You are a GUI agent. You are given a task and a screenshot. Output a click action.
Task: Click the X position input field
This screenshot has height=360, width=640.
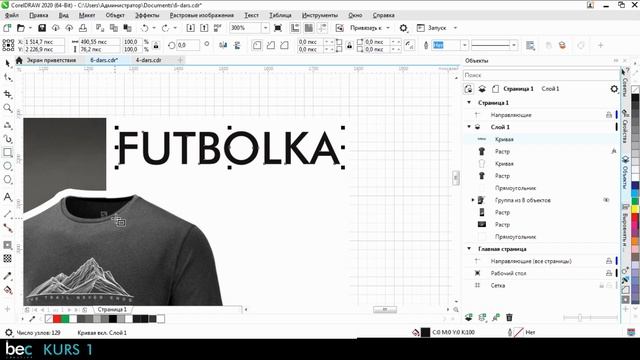point(44,42)
